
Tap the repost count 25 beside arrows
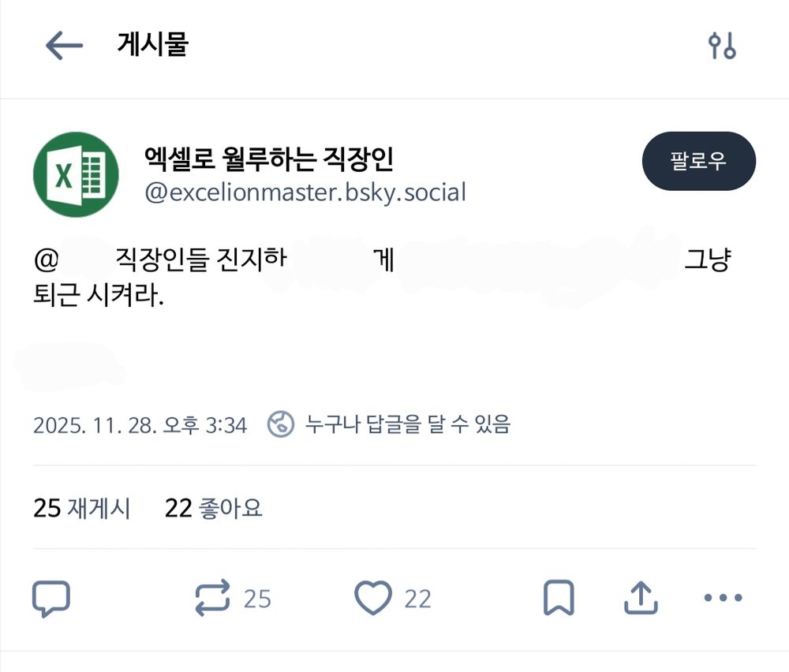[x=257, y=599]
